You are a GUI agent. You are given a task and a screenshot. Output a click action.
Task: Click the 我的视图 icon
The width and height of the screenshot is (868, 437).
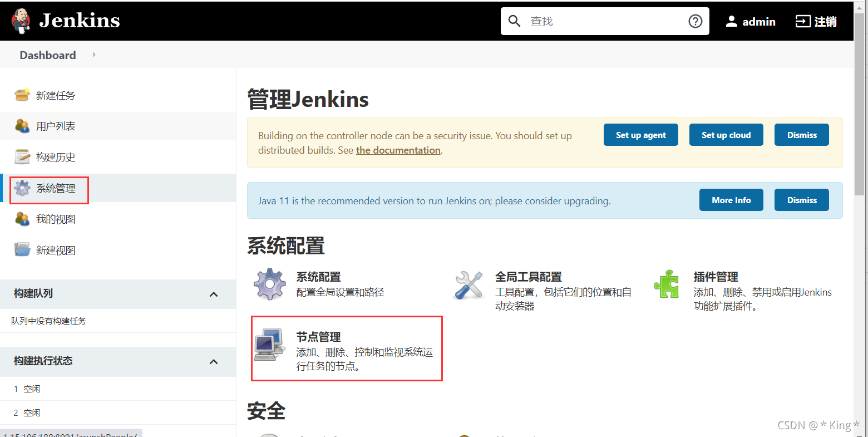click(x=22, y=219)
